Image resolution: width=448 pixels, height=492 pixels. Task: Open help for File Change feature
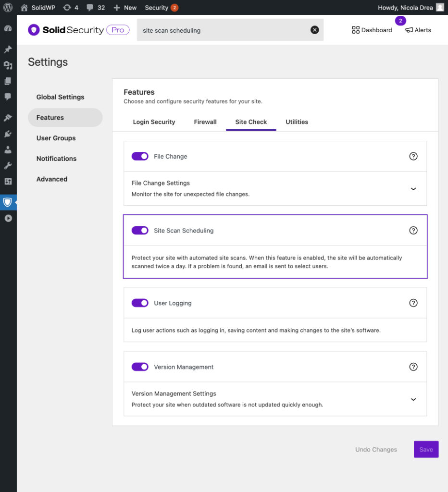(x=413, y=156)
